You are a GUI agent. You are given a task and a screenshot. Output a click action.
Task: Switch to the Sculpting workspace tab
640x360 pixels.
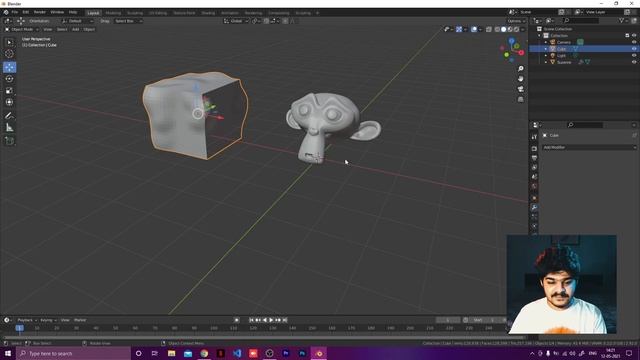(x=135, y=13)
